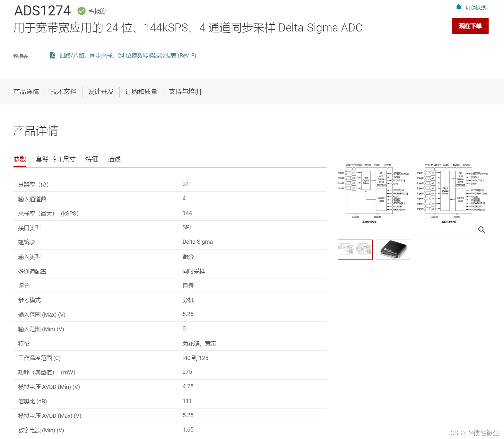The width and height of the screenshot is (504, 439).
Task: Click the power consumption value 275
Action: tap(187, 372)
